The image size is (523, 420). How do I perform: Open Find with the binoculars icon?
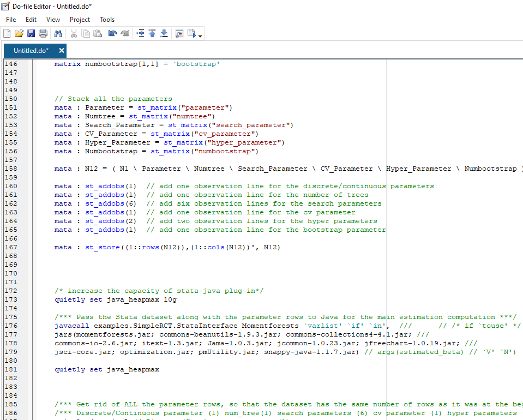click(58, 33)
